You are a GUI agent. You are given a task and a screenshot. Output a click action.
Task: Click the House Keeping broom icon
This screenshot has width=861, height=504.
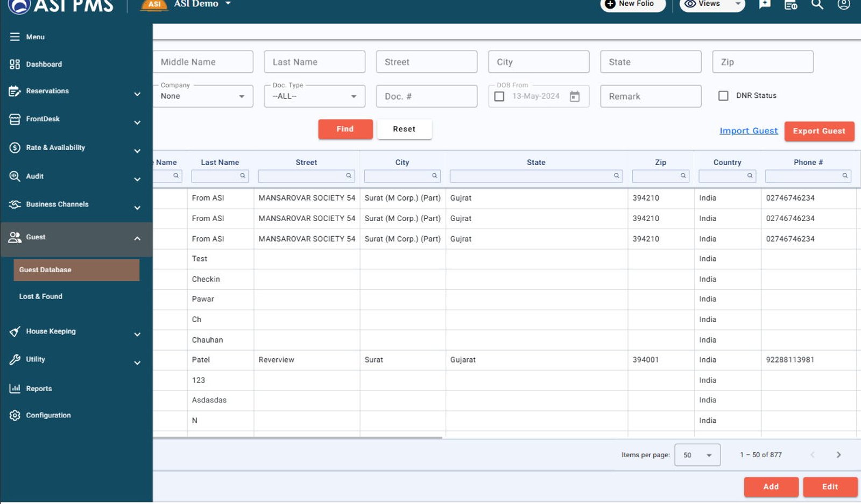coord(15,331)
